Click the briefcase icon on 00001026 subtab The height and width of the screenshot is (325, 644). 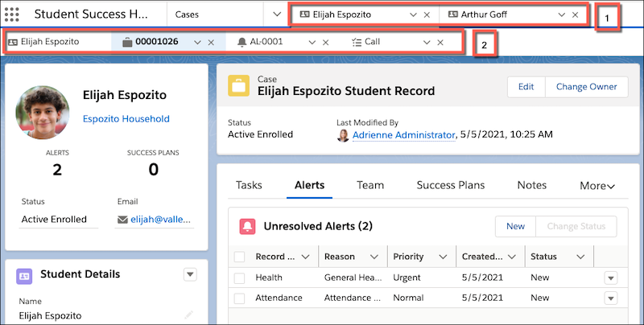click(127, 42)
